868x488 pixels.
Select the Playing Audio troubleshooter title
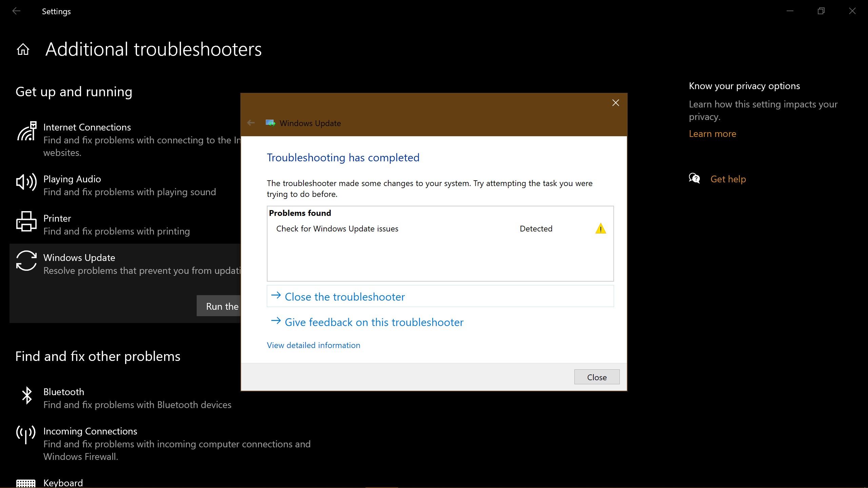pyautogui.click(x=72, y=179)
